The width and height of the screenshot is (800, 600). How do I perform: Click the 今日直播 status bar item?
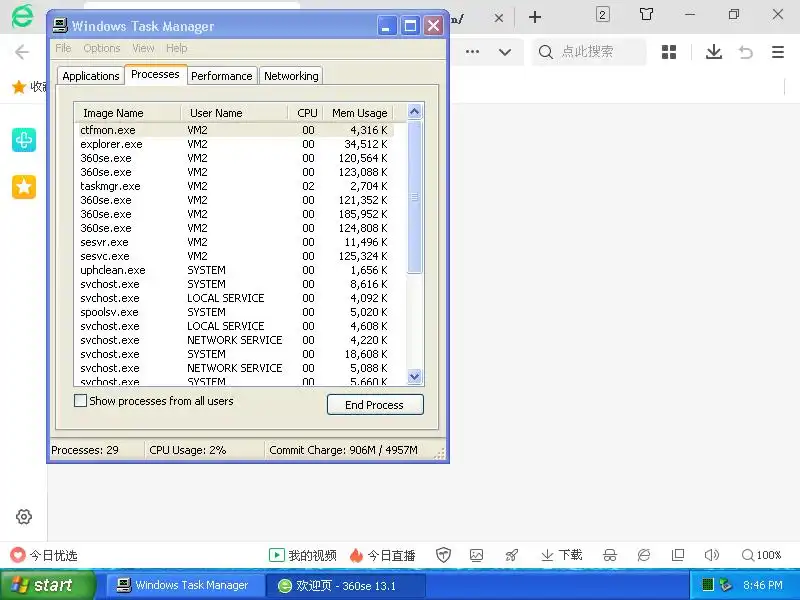pos(383,555)
